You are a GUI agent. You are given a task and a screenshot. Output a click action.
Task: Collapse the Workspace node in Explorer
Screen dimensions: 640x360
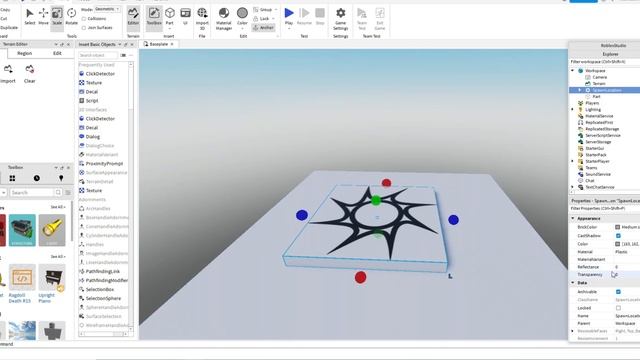pos(573,71)
